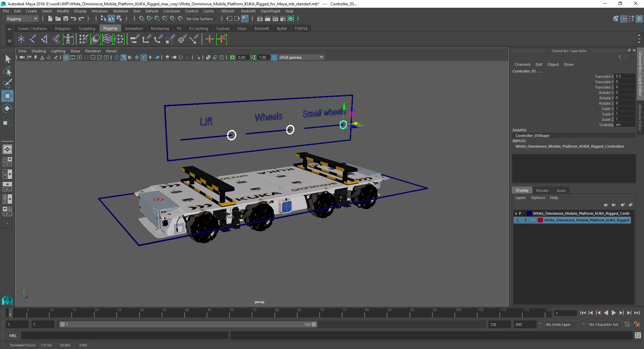Open the Deform menu
Viewport: 644px width, 349px height.
152,11
